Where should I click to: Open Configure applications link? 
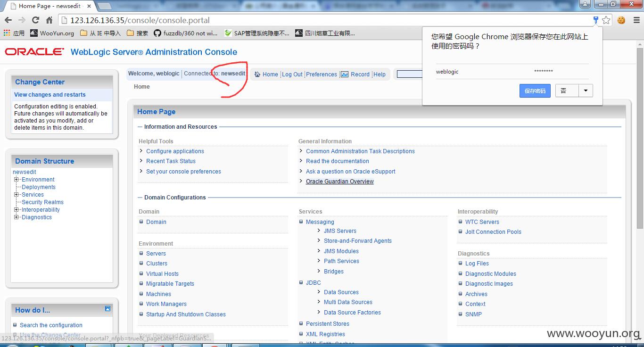[175, 151]
